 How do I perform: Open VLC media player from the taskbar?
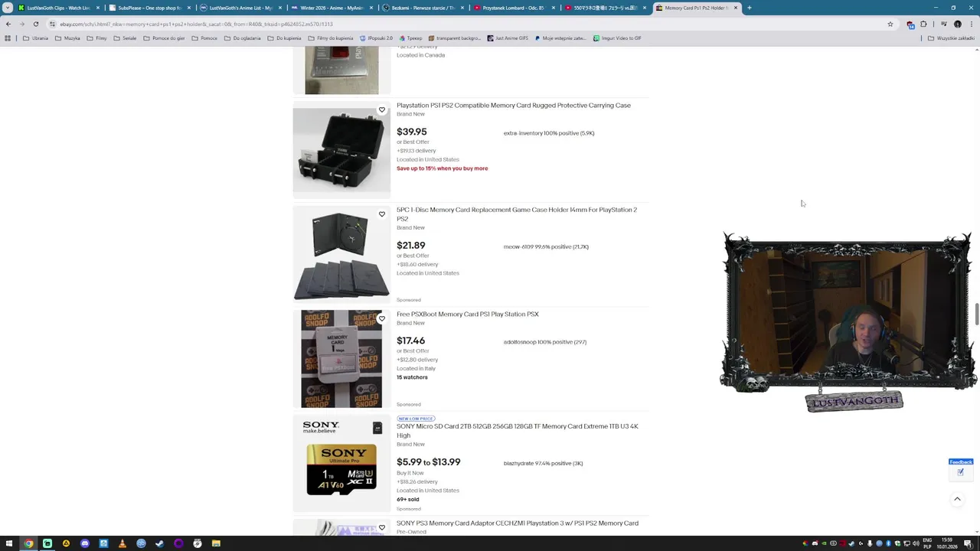tap(122, 543)
